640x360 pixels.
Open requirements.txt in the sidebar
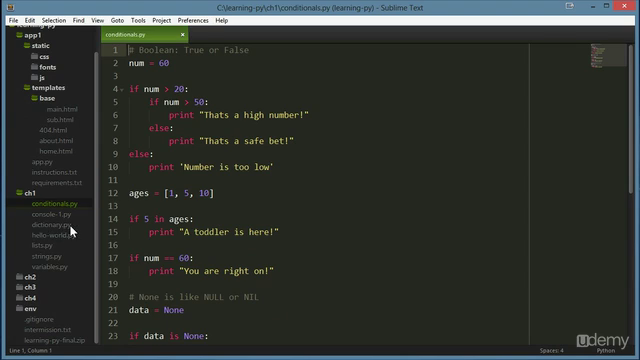pyautogui.click(x=57, y=183)
